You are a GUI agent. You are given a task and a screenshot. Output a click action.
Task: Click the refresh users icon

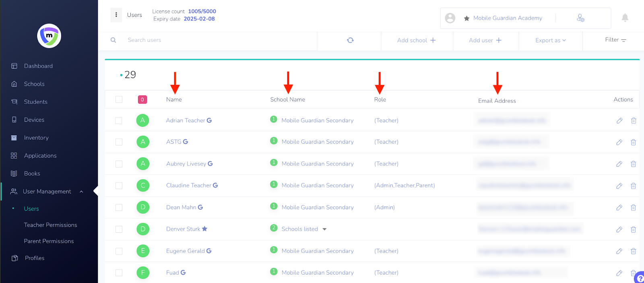(350, 40)
